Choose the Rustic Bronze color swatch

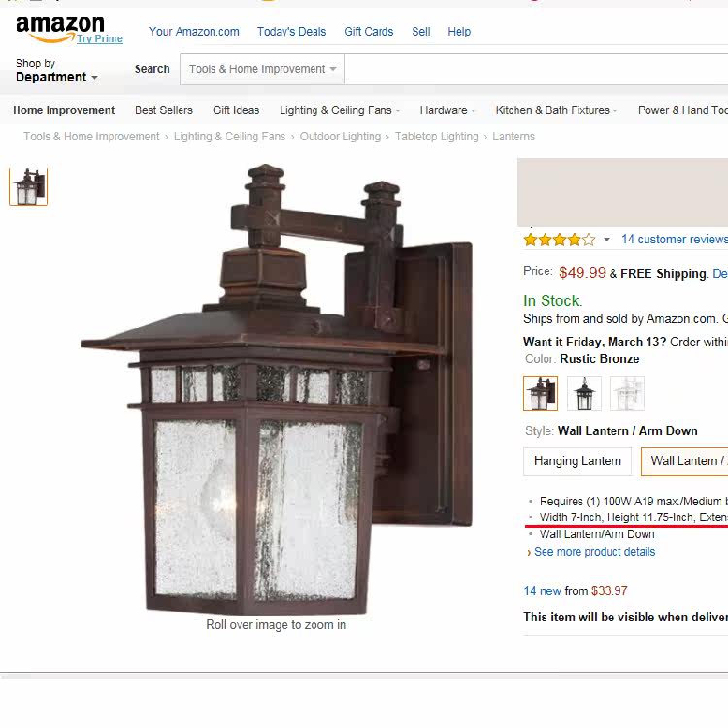click(541, 393)
